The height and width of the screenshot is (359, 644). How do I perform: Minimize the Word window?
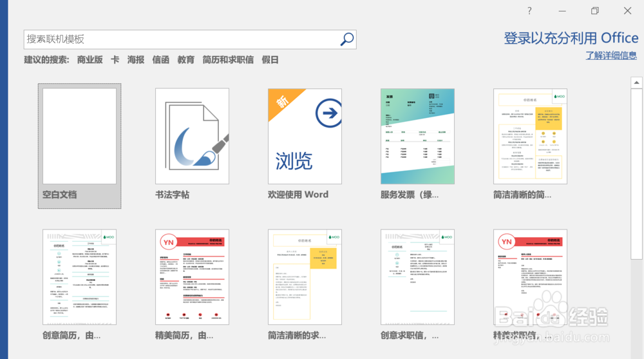tap(562, 11)
